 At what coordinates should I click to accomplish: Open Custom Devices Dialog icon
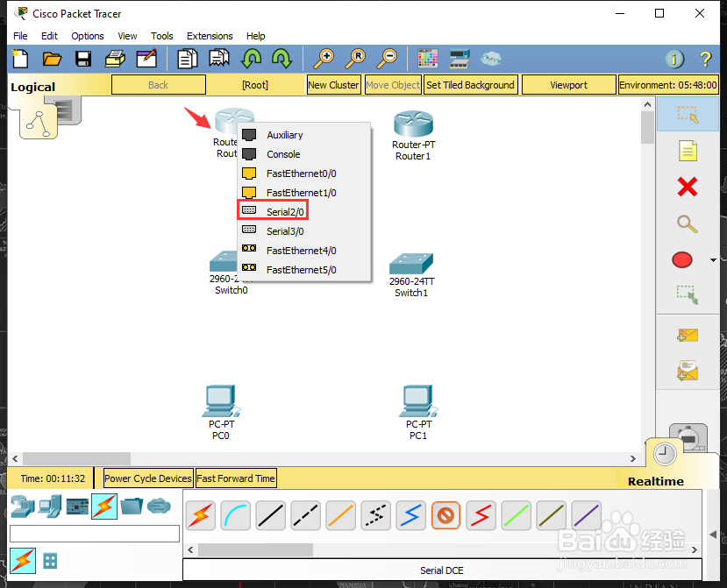click(460, 59)
